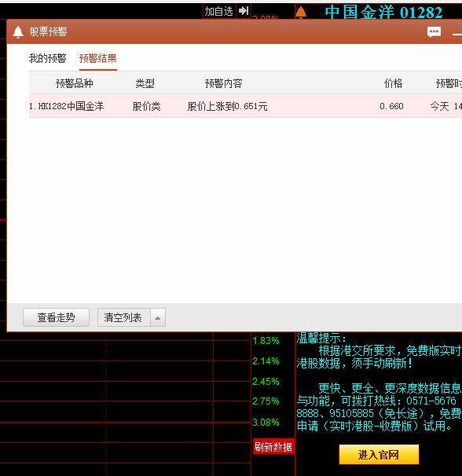This screenshot has width=462, height=476.
Task: Click the 股价类 type cell
Action: 146,106
